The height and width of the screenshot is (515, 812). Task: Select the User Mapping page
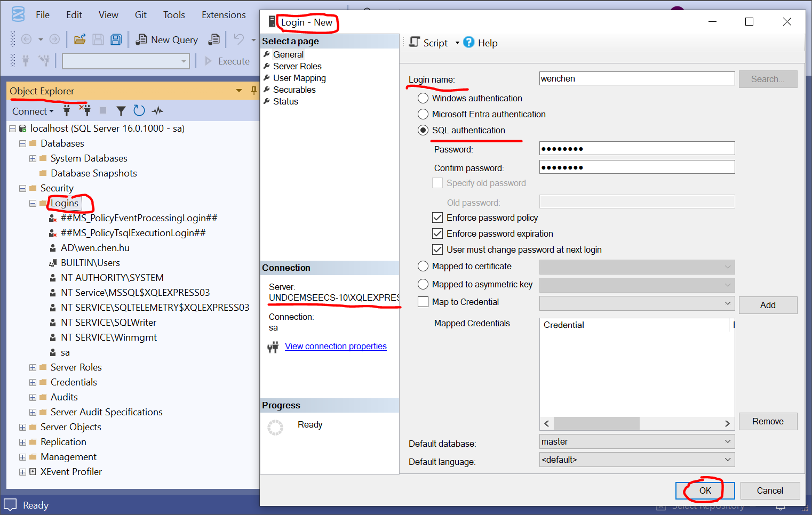299,78
